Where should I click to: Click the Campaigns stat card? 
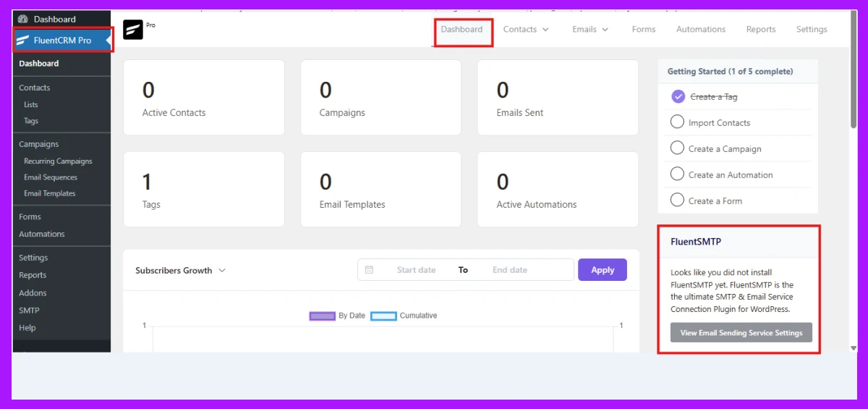click(x=380, y=98)
